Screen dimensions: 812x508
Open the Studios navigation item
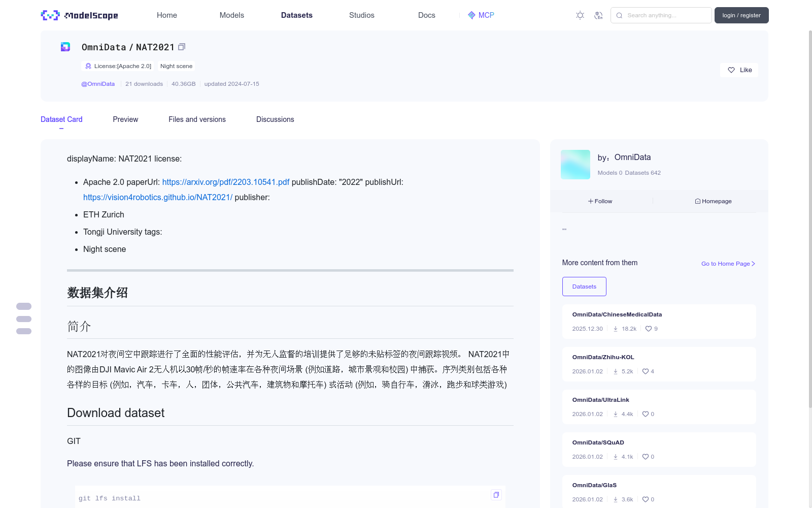362,15
